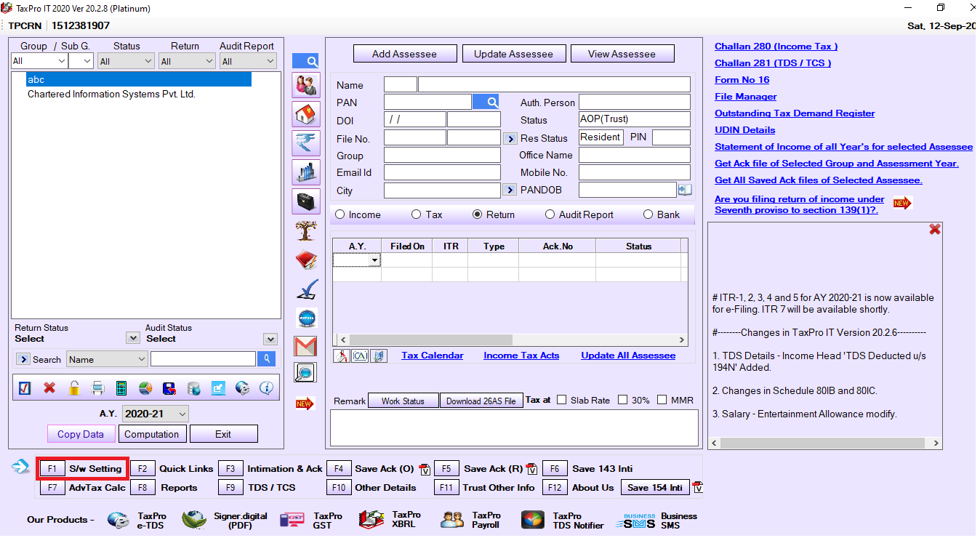Expand the Audit Status select dropdown
The width and height of the screenshot is (980, 538).
pos(270,339)
